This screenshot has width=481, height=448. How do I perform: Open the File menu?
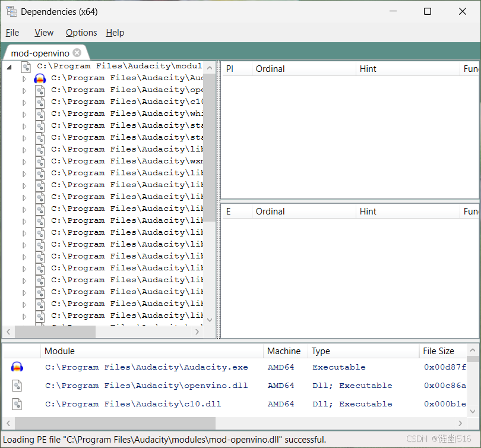(x=12, y=33)
